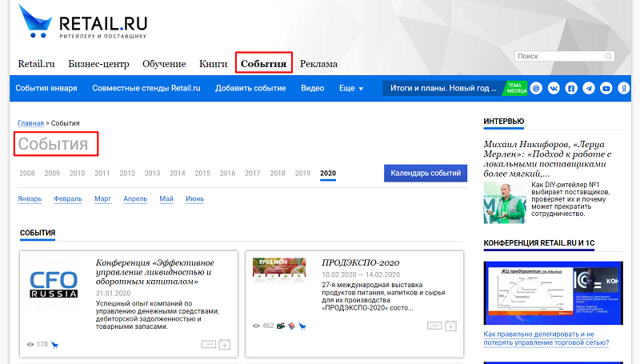
Task: Click the ticket icon on CFO conference card
Action: 209,345
